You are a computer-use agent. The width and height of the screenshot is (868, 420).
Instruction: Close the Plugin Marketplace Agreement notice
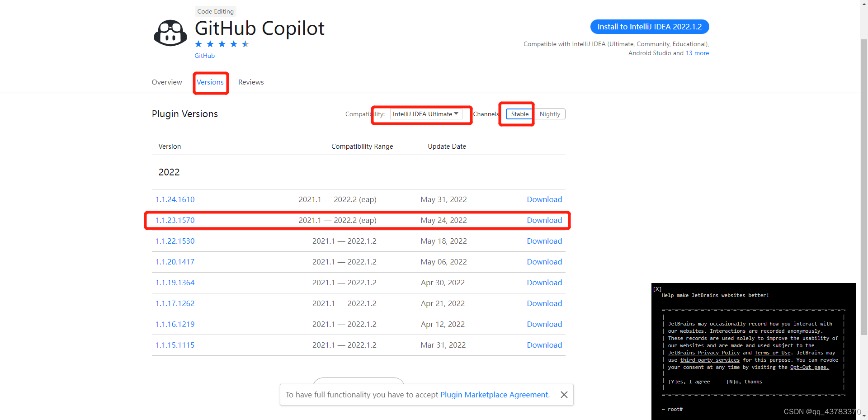(x=564, y=395)
